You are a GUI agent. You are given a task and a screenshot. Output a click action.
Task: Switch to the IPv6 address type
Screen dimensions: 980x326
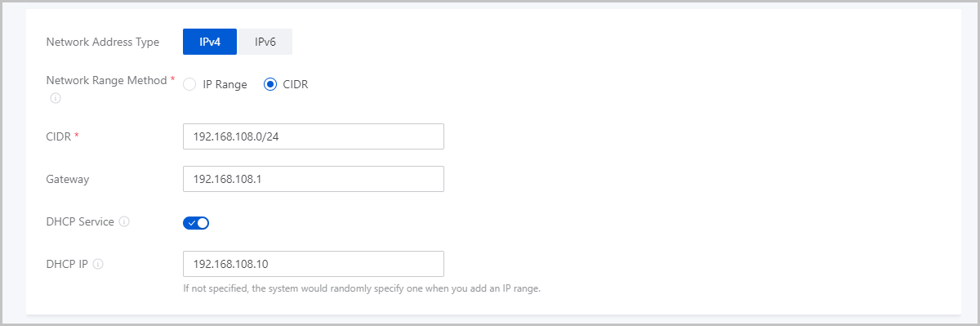[x=265, y=42]
